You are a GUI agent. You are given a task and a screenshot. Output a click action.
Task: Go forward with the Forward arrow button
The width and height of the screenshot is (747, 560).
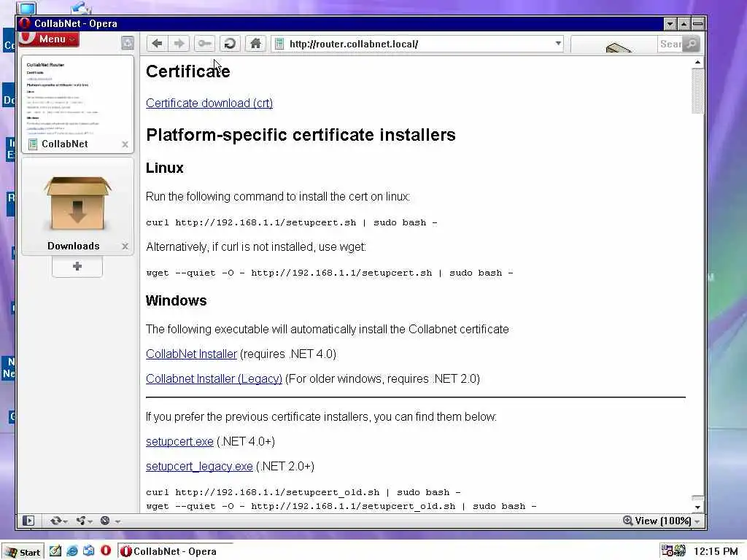pyautogui.click(x=179, y=44)
